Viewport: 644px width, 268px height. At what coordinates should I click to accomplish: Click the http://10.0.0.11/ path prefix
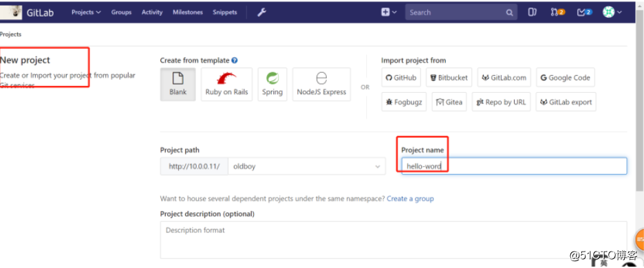point(194,166)
